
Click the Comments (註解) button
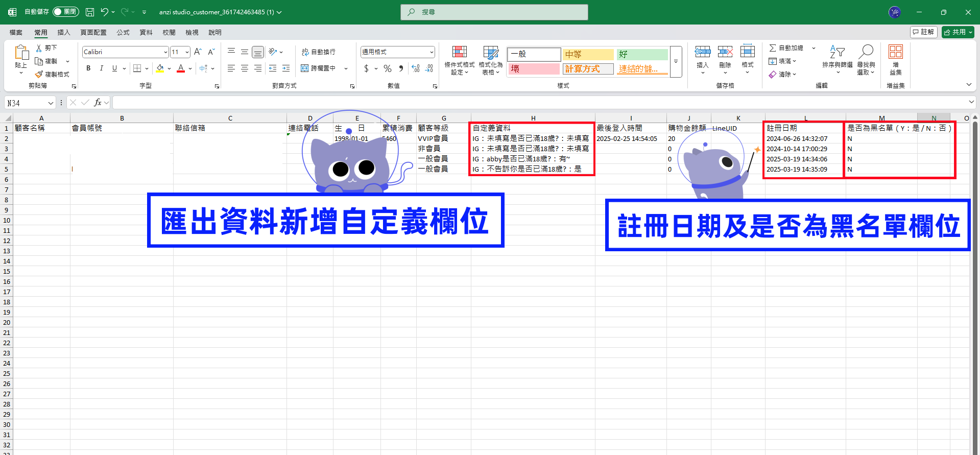pyautogui.click(x=924, y=32)
